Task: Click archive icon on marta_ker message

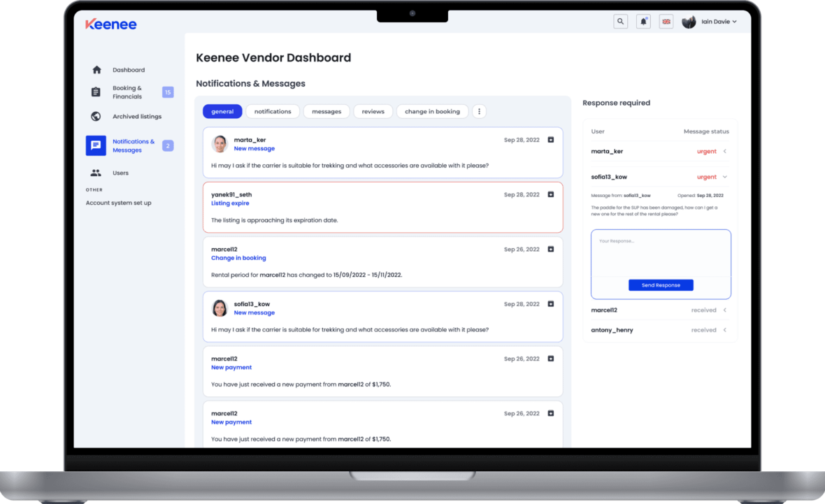Action: point(551,140)
